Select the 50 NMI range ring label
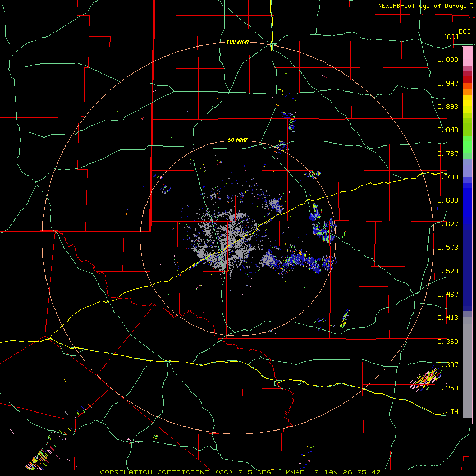The width and height of the screenshot is (476, 476). 237,140
